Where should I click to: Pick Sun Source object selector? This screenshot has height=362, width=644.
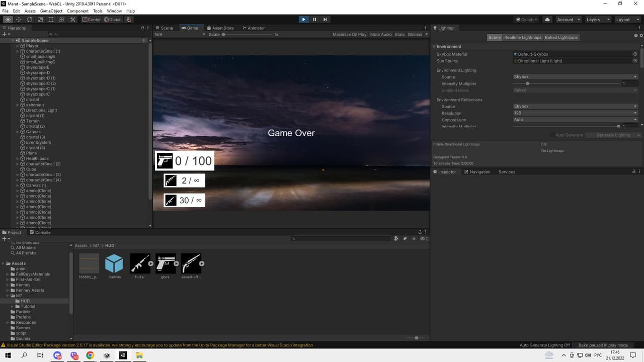pos(635,61)
